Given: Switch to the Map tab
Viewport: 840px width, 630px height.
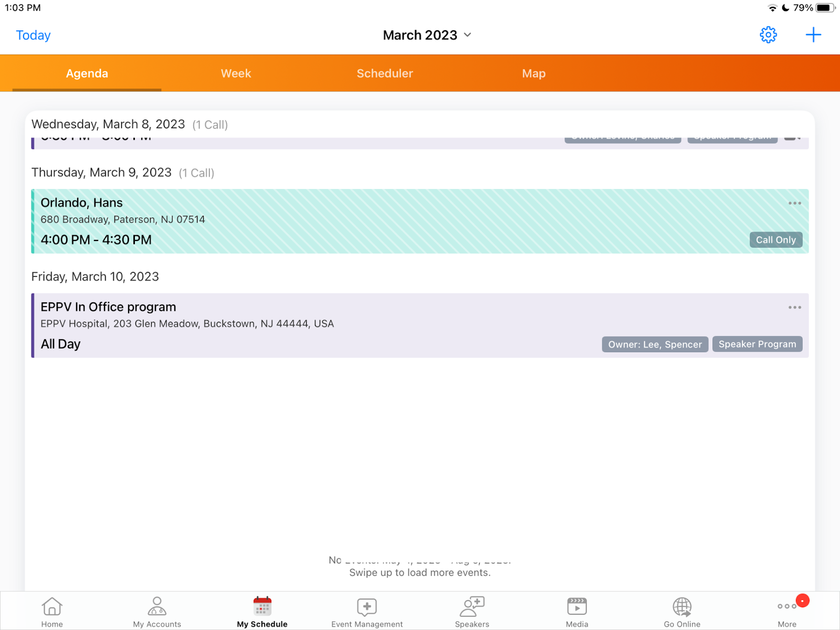Looking at the screenshot, I should 533,73.
